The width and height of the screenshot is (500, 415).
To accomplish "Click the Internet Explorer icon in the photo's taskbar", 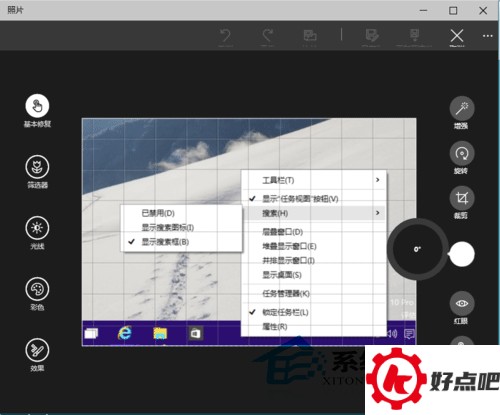I will click(125, 333).
